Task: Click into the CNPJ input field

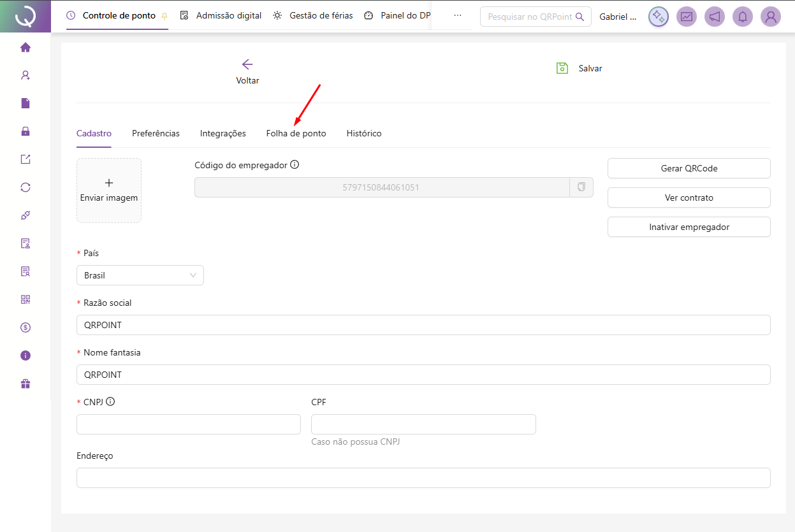Action: [x=188, y=424]
